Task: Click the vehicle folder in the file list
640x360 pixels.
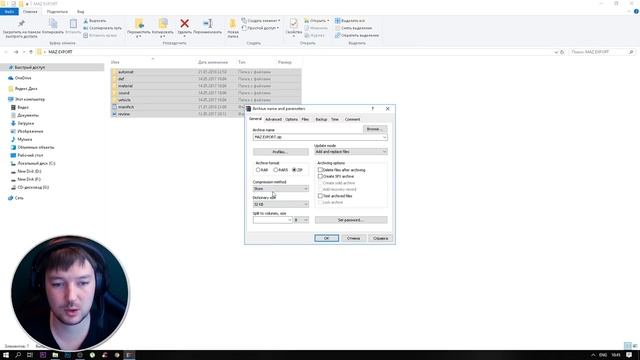Action: tap(124, 100)
